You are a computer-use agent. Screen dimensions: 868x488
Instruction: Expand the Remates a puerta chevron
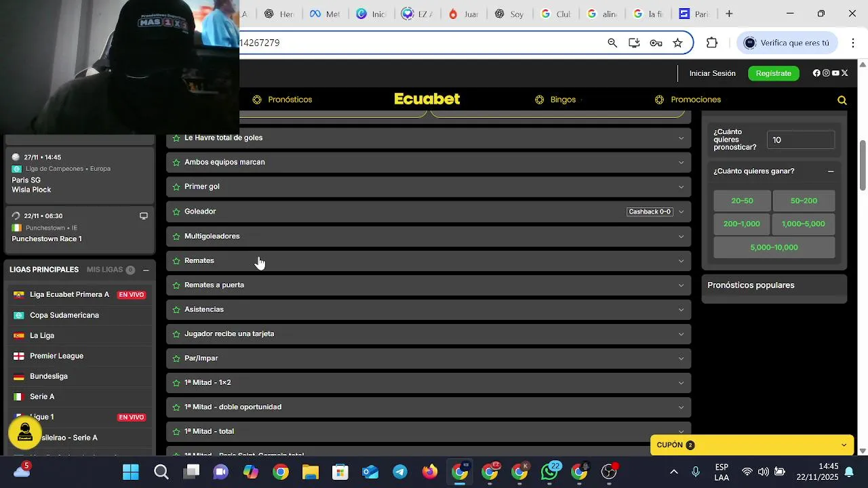[682, 285]
